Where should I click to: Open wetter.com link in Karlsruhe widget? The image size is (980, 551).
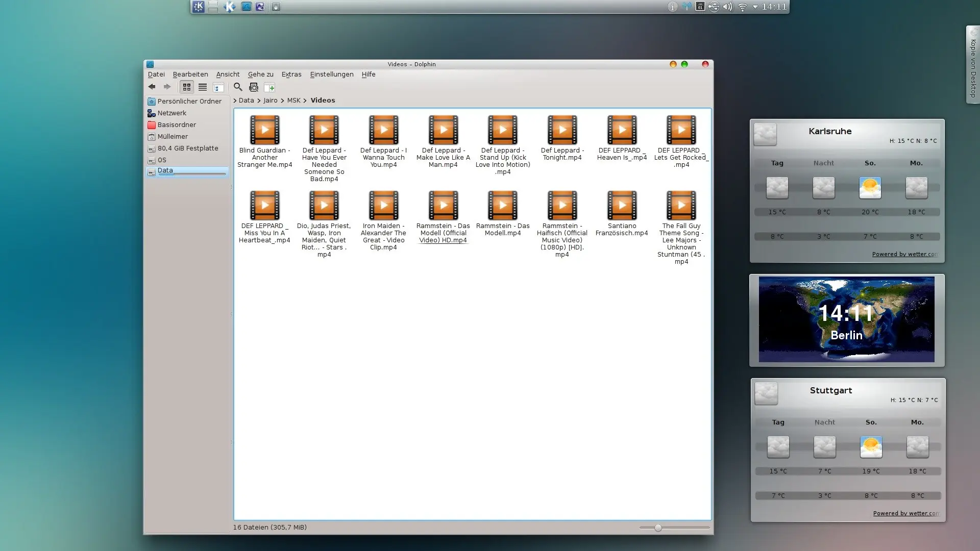[905, 254]
